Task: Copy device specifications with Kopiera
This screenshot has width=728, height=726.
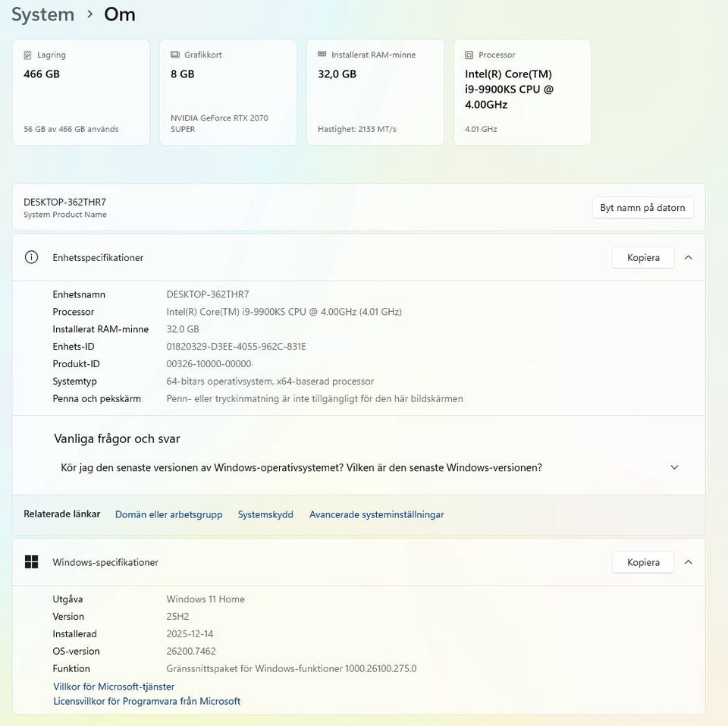Action: point(643,257)
